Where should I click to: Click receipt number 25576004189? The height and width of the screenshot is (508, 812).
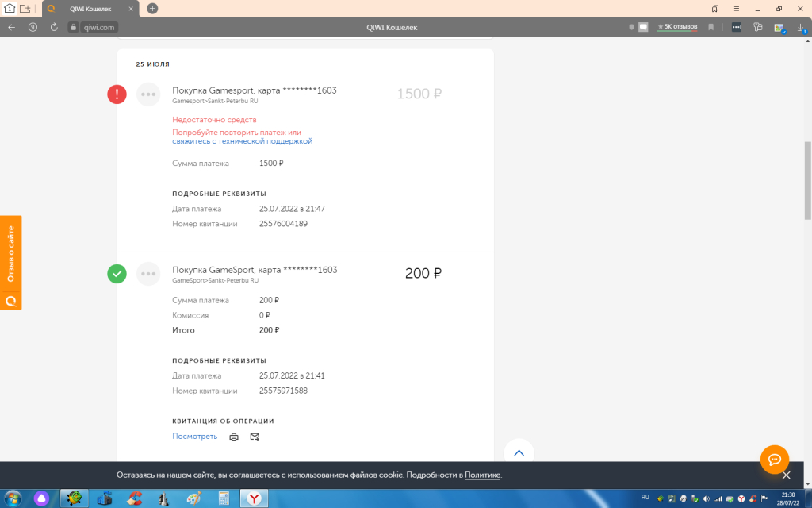coord(283,224)
